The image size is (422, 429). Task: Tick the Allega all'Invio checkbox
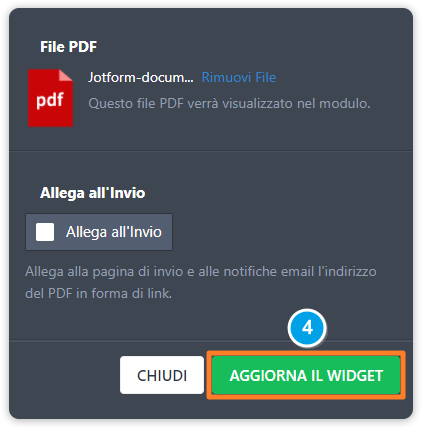click(x=45, y=232)
